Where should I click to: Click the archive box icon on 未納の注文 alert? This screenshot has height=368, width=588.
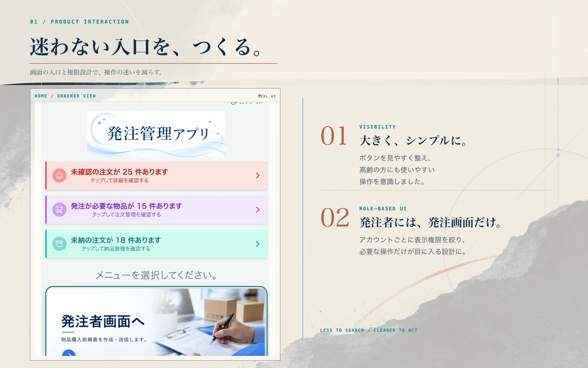pyautogui.click(x=59, y=244)
